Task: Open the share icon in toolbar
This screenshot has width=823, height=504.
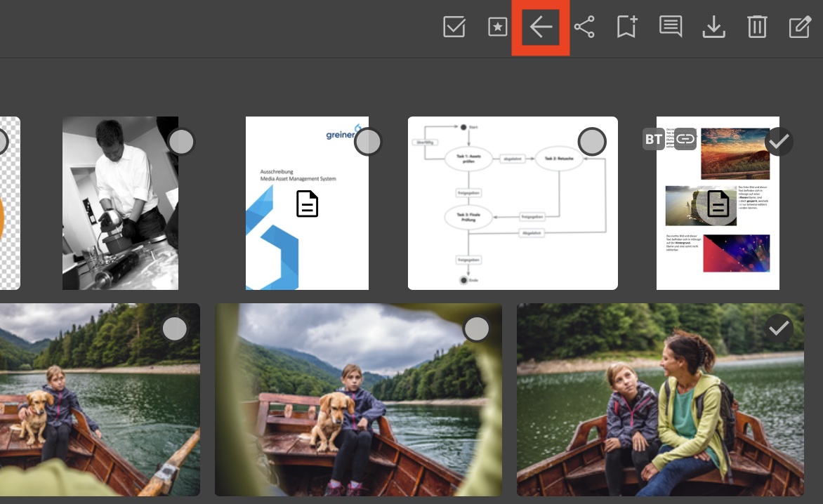Action: [584, 27]
